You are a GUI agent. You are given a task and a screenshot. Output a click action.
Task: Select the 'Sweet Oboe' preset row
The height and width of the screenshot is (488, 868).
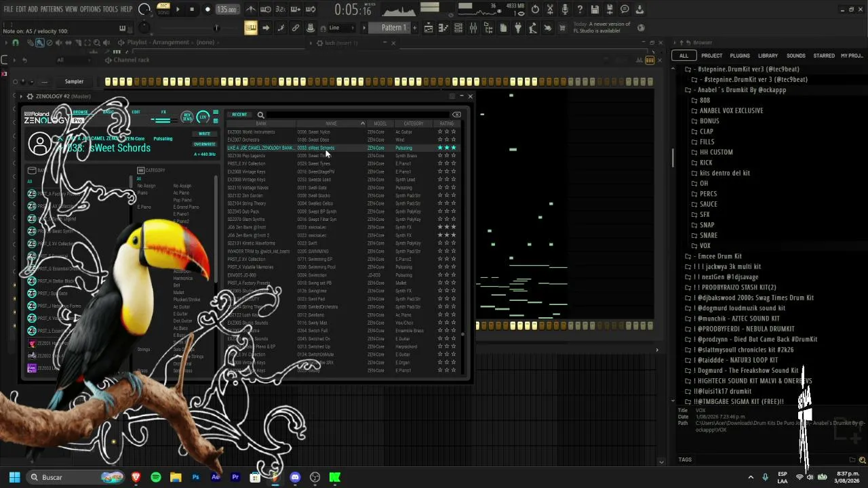click(x=344, y=140)
